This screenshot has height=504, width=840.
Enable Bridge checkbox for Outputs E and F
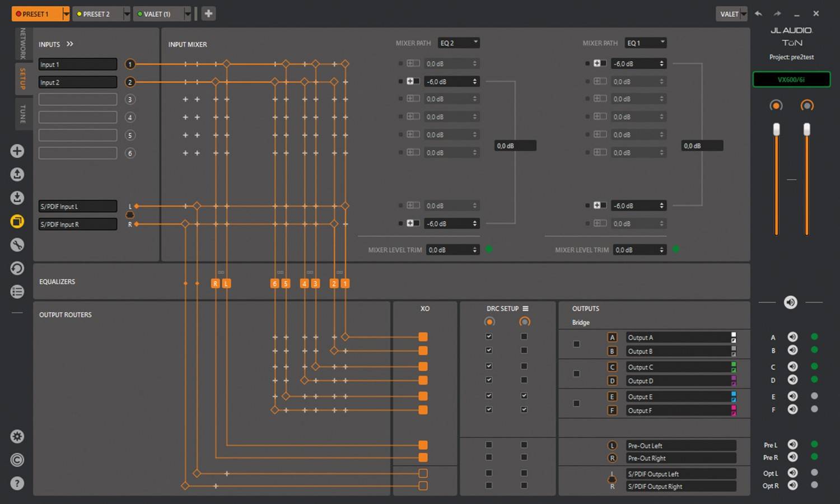(x=576, y=403)
